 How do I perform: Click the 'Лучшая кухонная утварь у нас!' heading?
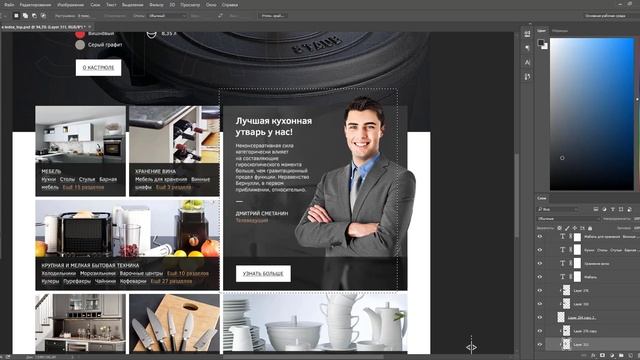click(274, 127)
